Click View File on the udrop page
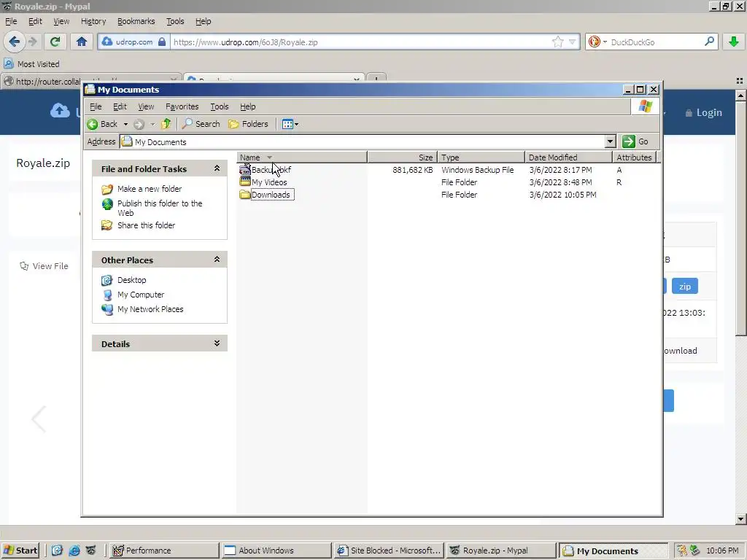Viewport: 747px width, 560px height. pos(44,266)
